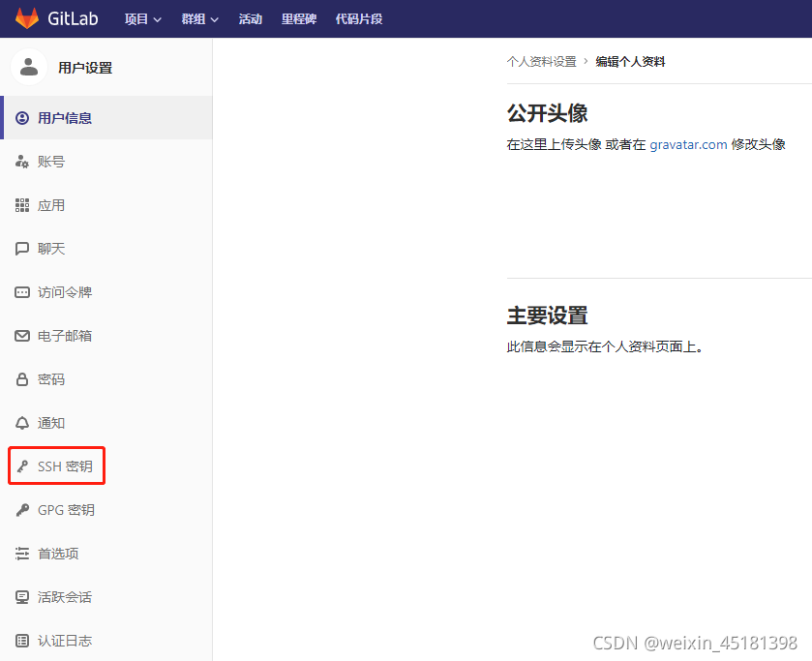812x661 pixels.
Task: Click the 密码 lock icon
Action: click(22, 379)
